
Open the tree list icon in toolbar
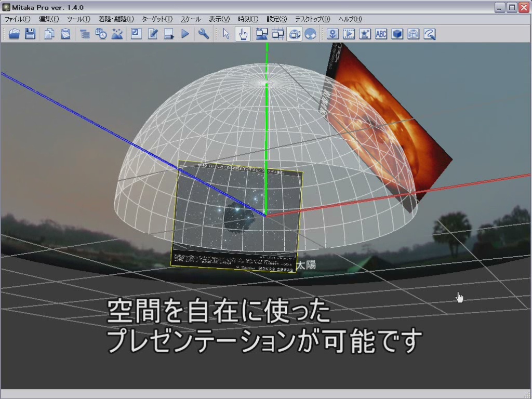click(x=85, y=34)
